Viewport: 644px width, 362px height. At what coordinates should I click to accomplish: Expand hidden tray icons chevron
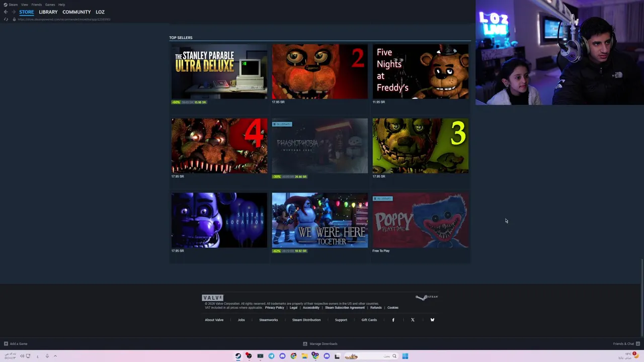coord(55,356)
